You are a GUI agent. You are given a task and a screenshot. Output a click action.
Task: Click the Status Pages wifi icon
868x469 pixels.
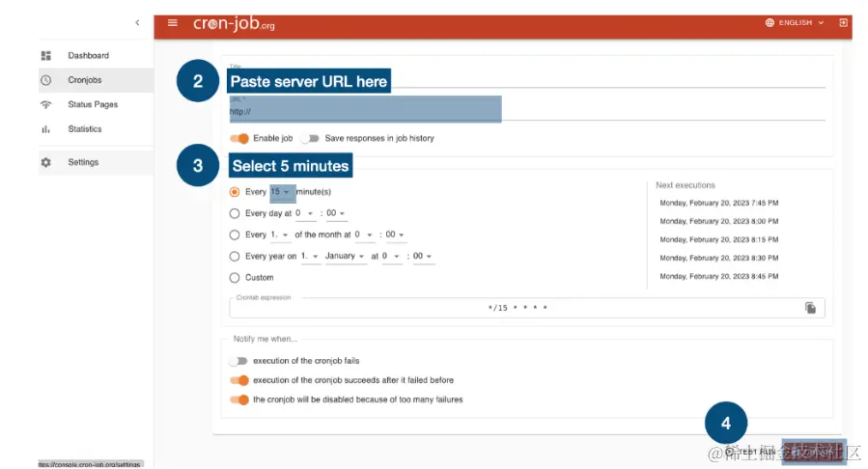coord(46,104)
